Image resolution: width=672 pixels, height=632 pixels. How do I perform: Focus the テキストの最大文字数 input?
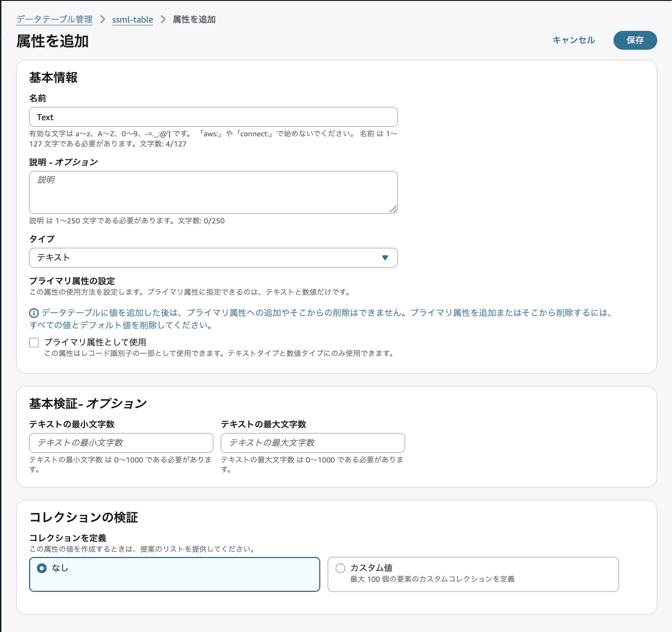click(x=313, y=443)
